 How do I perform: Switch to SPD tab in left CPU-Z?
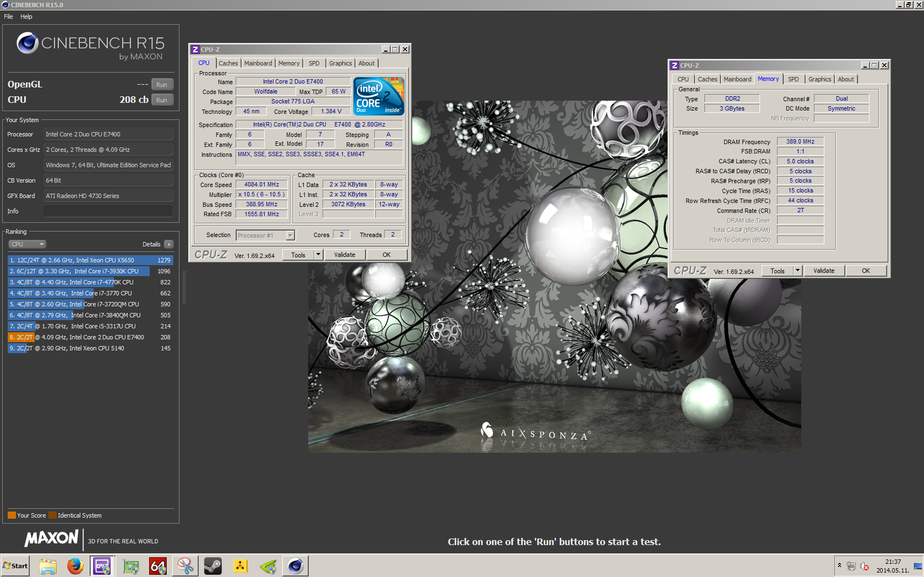click(314, 63)
